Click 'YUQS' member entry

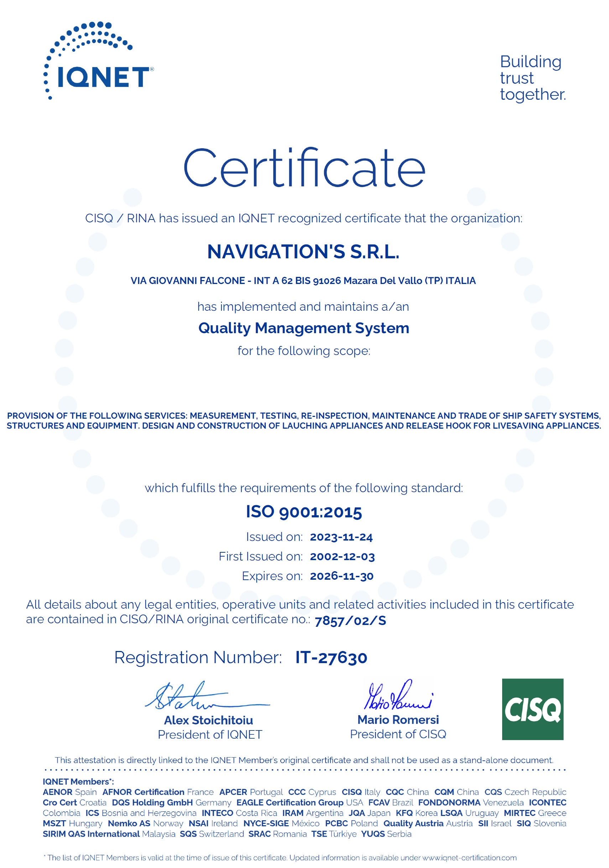pos(373,834)
